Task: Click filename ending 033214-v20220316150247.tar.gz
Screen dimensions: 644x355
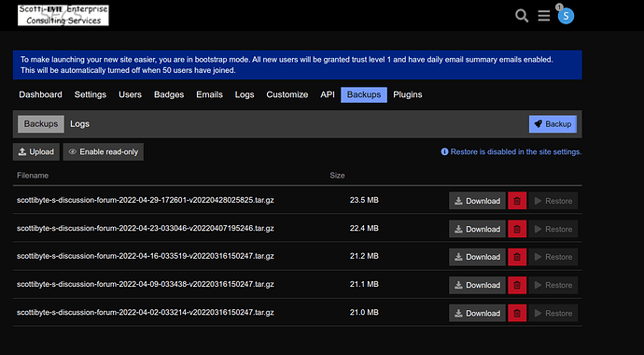Action: pos(146,312)
